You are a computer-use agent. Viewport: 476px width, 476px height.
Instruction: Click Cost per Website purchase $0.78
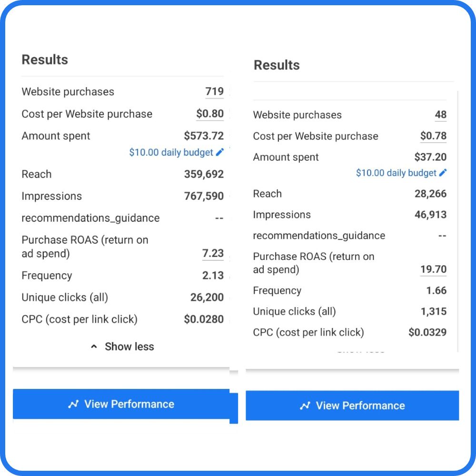coord(433,136)
